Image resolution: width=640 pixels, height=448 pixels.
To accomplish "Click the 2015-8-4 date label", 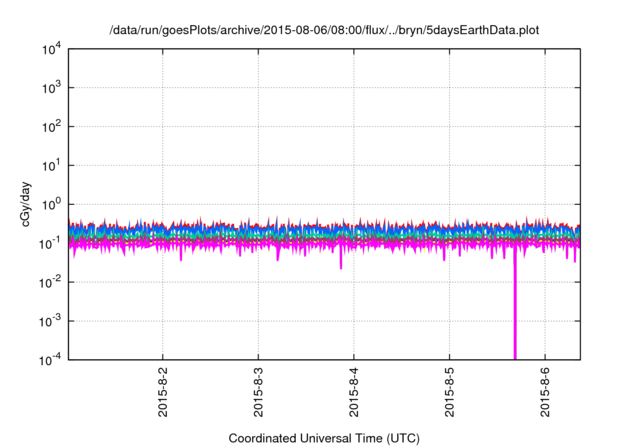I will (354, 392).
